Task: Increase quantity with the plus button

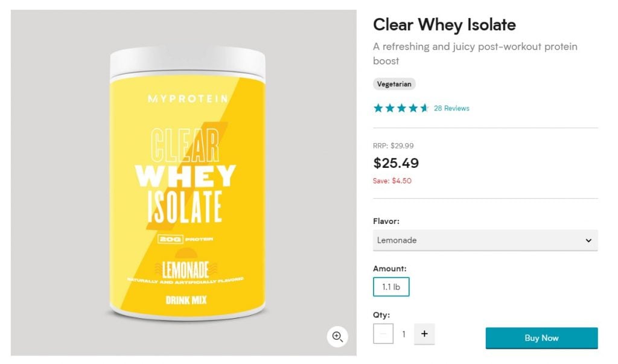Action: 424,334
